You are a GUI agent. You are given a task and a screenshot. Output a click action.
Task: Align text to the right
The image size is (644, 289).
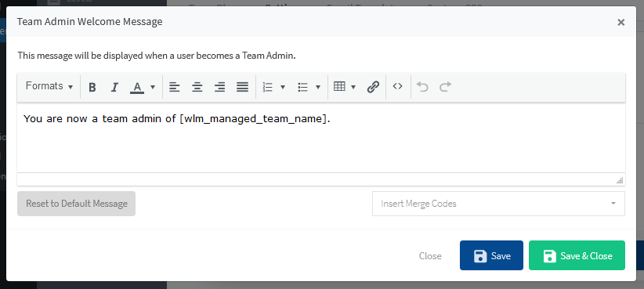coord(219,87)
